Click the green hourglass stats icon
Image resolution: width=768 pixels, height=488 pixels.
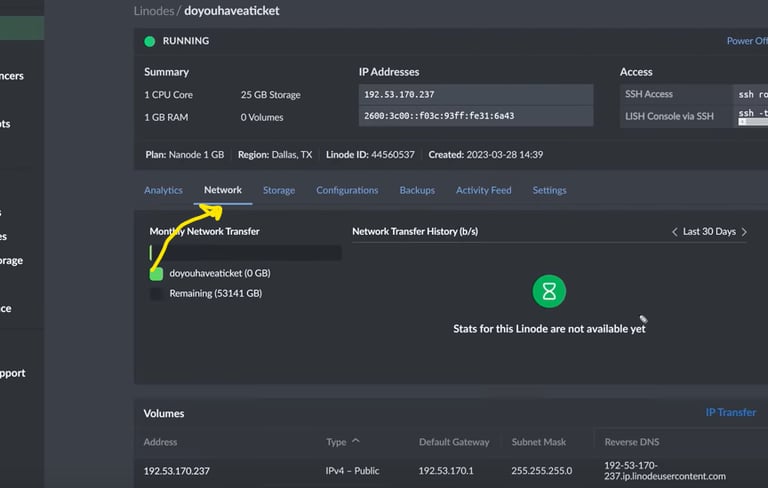click(x=549, y=292)
